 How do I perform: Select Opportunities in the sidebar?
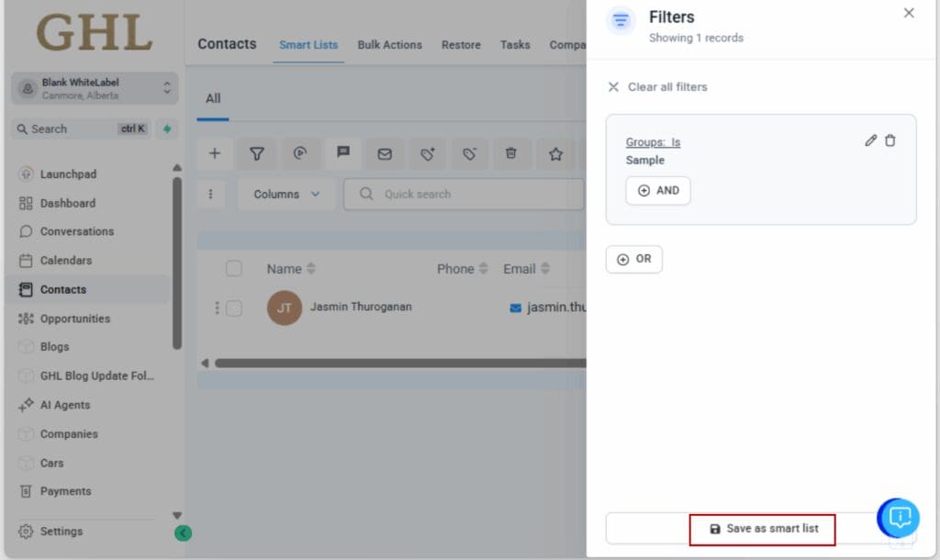click(74, 318)
